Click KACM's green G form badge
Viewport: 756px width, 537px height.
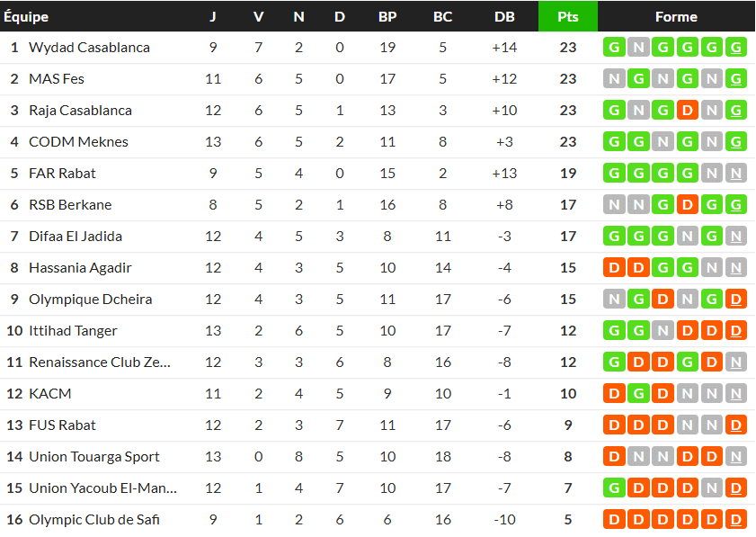639,394
